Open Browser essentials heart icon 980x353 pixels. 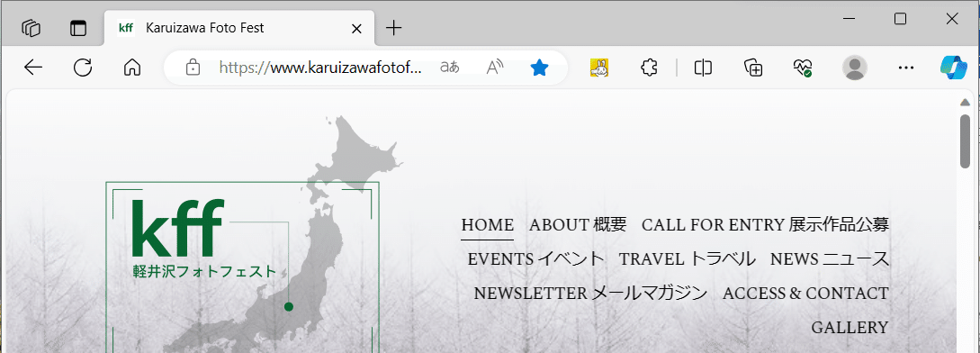click(x=803, y=68)
